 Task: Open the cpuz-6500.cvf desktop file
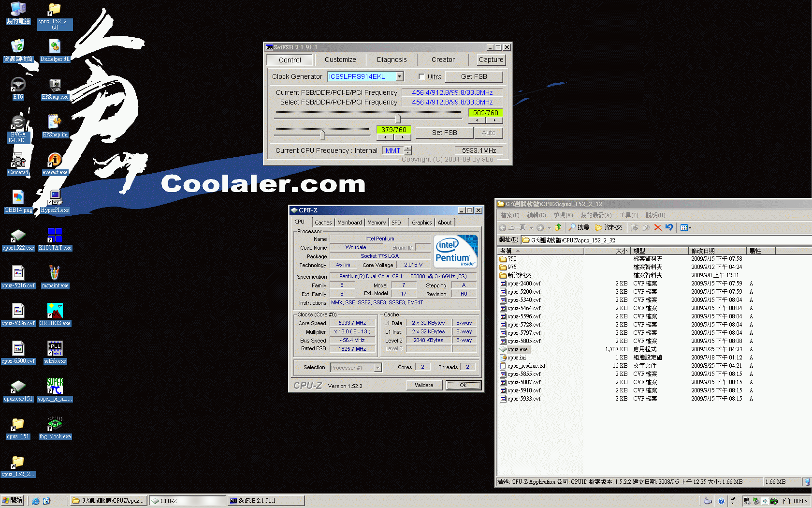(x=18, y=352)
